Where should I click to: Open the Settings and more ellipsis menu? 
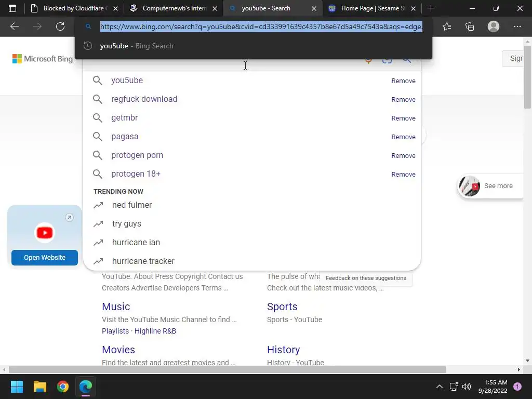coord(517,26)
